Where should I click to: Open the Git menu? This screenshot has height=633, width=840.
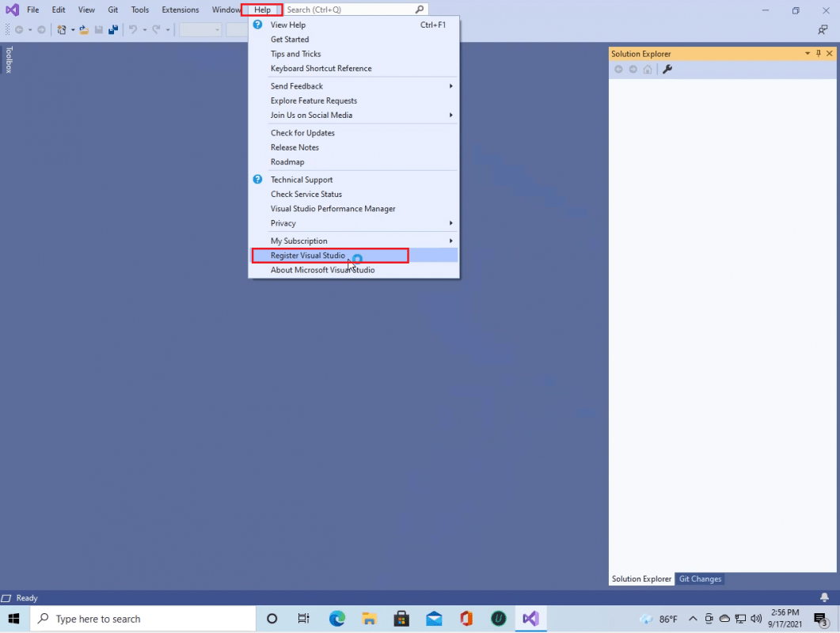pos(112,9)
